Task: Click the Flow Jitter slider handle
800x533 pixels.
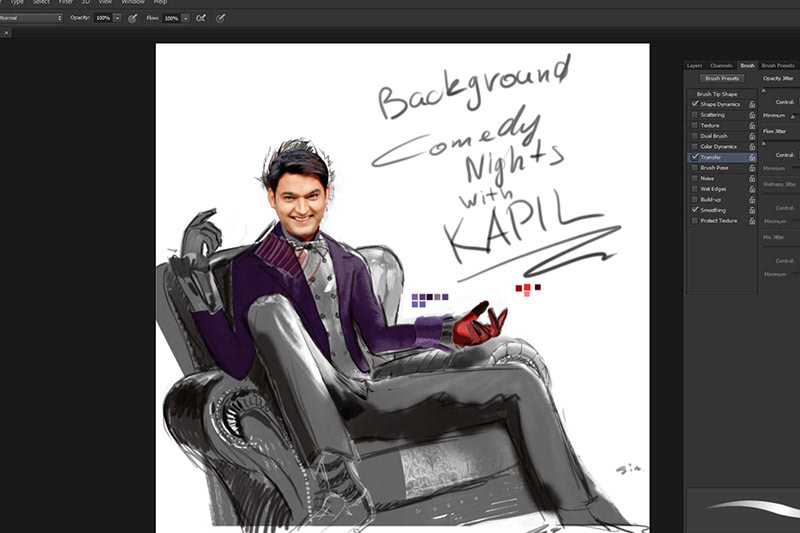Action: (x=764, y=144)
